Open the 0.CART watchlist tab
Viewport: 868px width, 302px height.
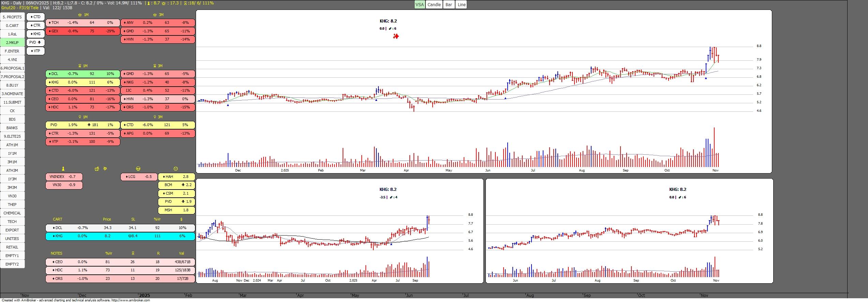tap(12, 26)
